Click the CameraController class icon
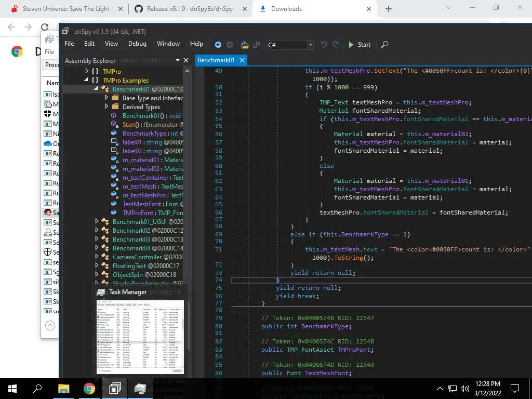Screen dimensions: 532x399 click(x=105, y=257)
